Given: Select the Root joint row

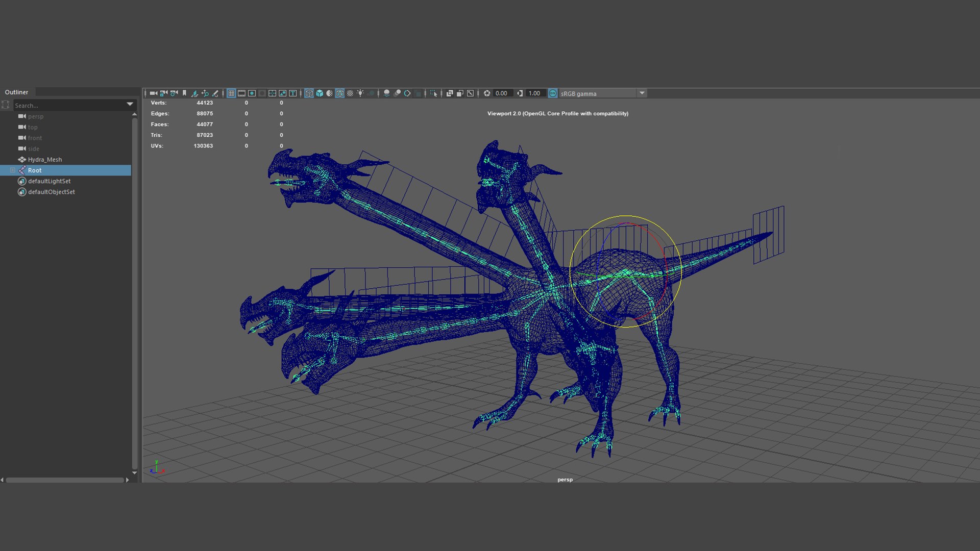Looking at the screenshot, I should pos(65,170).
